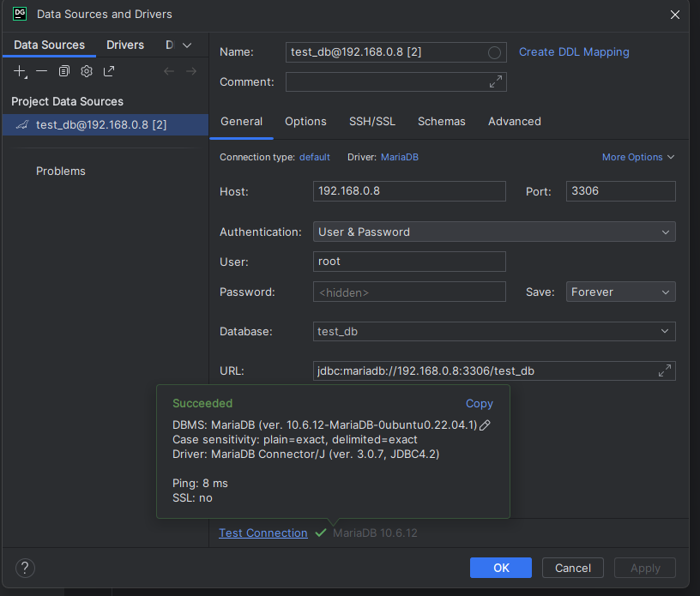Open the Authentication dropdown
Viewport: 700px width, 596px height.
point(494,232)
